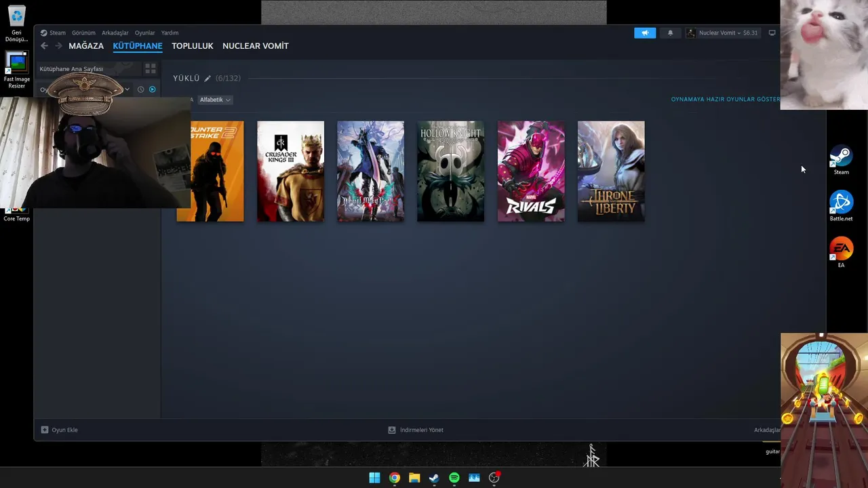The image size is (868, 488).
Task: Switch to the MAĞAZA tab
Action: point(86,46)
